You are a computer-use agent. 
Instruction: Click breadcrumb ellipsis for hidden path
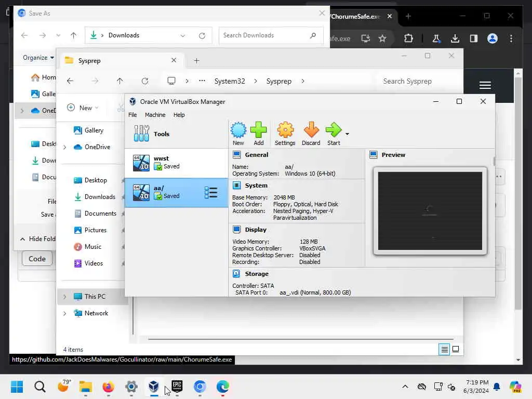click(202, 81)
